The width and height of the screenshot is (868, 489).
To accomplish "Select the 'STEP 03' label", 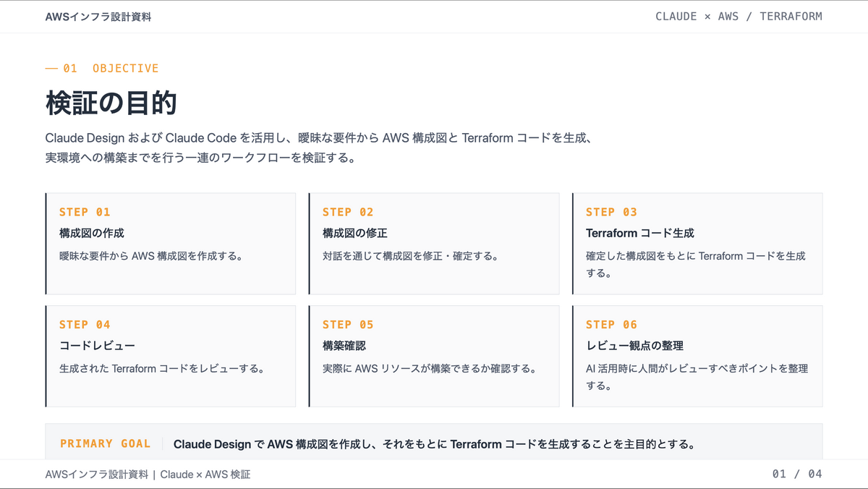I will click(x=611, y=212).
